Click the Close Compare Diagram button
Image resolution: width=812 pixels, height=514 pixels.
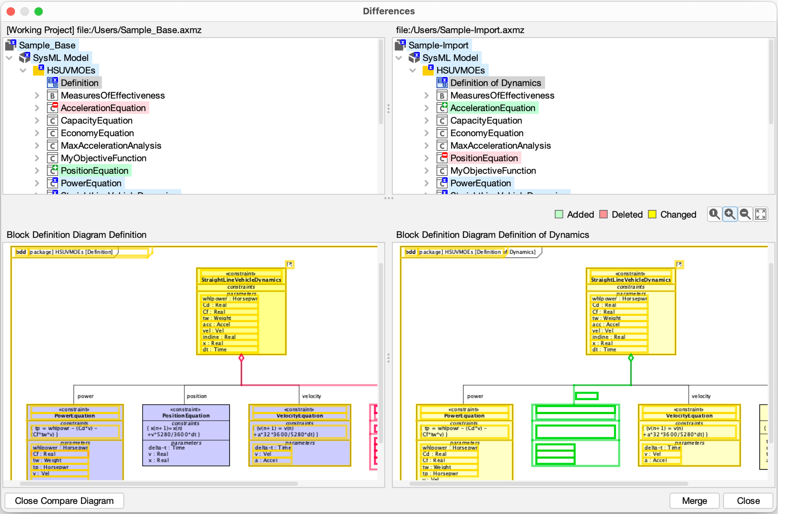coord(64,501)
